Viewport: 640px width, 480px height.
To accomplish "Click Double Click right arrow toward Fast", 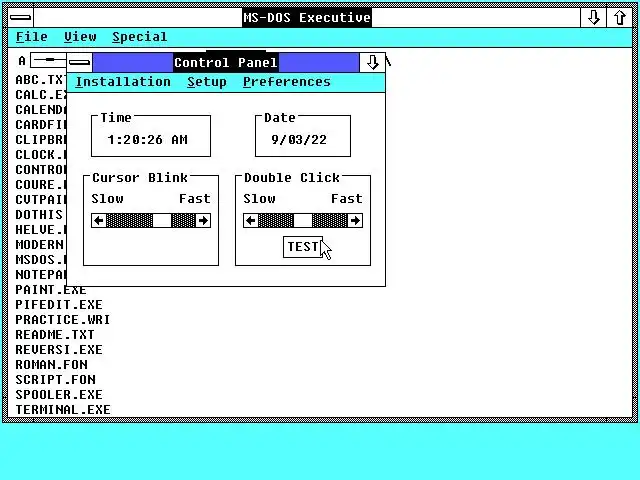I will coord(355,221).
